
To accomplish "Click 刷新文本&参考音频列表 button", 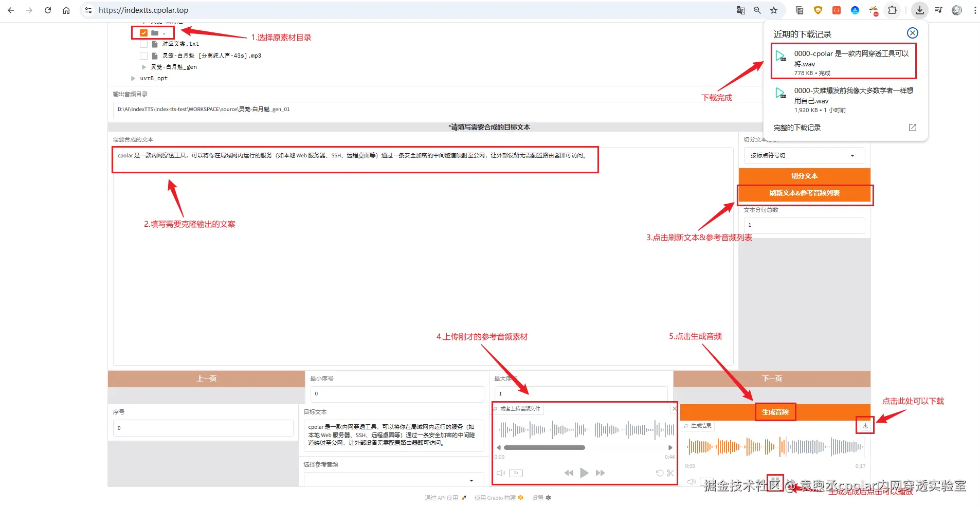I will click(804, 193).
